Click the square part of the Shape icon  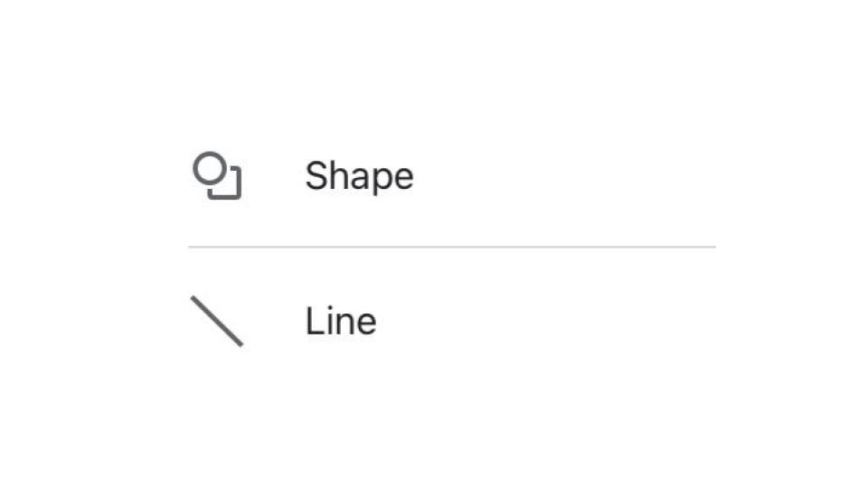pyautogui.click(x=228, y=185)
